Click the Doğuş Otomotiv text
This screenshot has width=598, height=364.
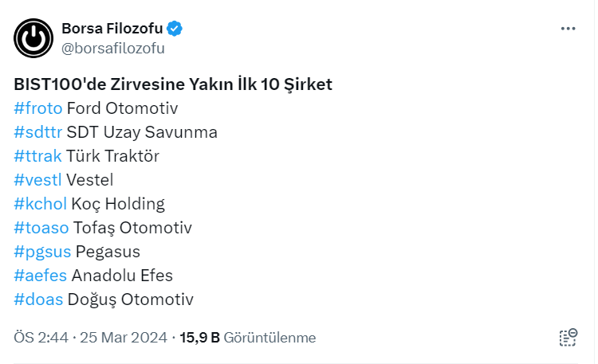(131, 299)
